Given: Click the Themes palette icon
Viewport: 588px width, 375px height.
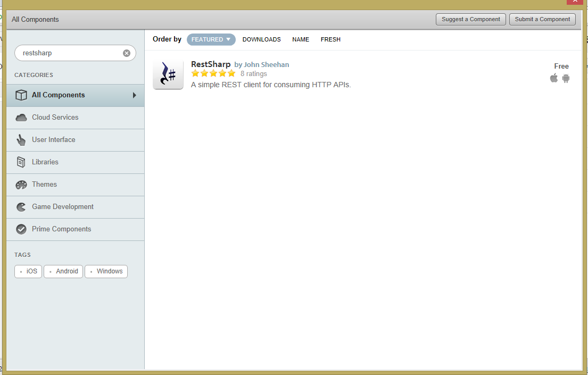Looking at the screenshot, I should [21, 184].
